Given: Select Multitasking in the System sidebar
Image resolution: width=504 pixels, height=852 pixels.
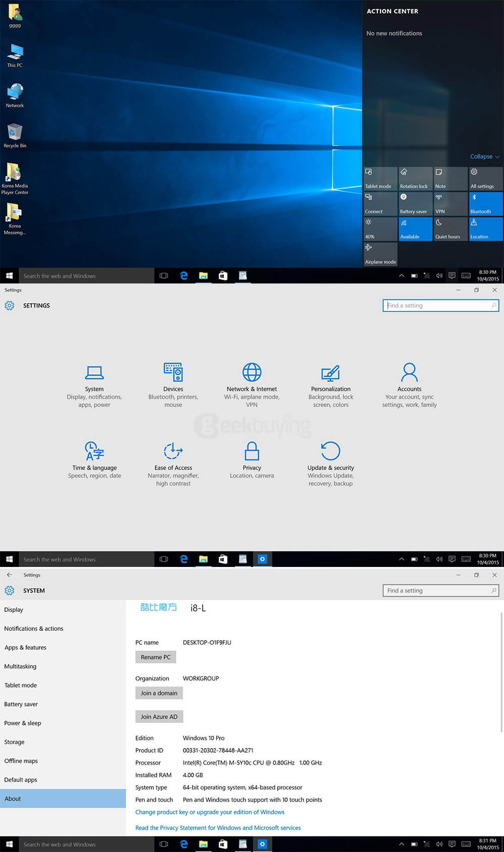Looking at the screenshot, I should [x=63, y=666].
